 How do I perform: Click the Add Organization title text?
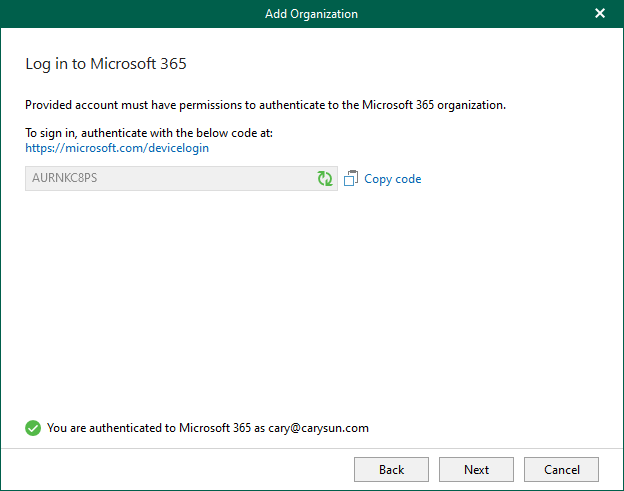[311, 14]
